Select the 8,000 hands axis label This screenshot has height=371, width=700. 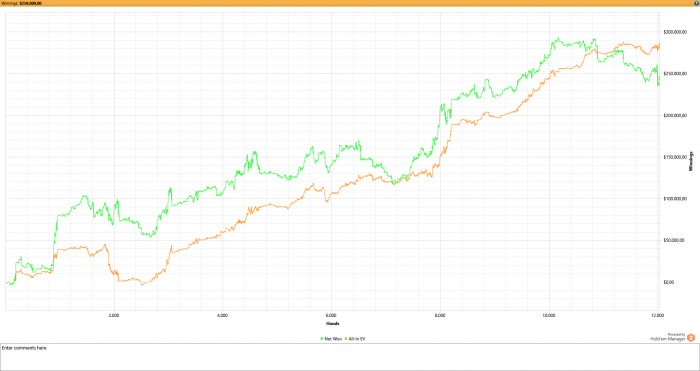pos(440,315)
